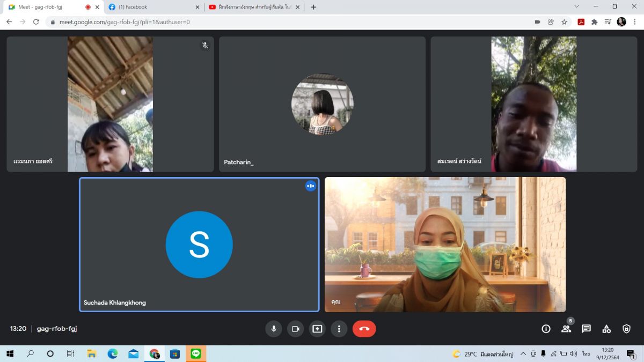Open the Activities panel
The height and width of the screenshot is (362, 644).
tap(606, 329)
